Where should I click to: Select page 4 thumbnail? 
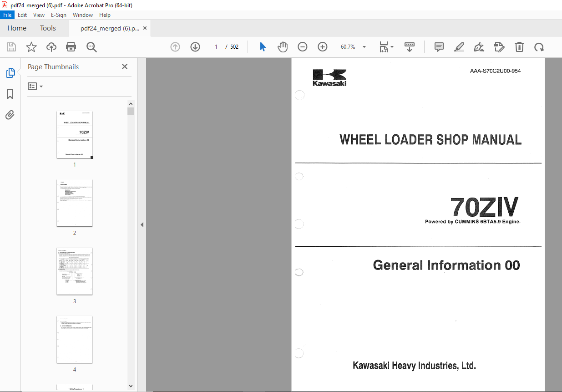coord(75,340)
